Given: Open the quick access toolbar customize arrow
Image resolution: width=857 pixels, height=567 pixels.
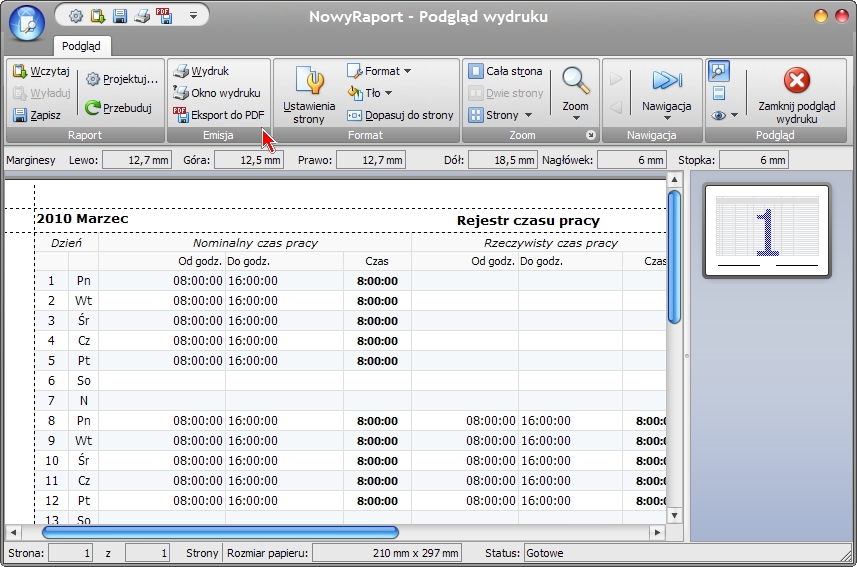Looking at the screenshot, I should (x=193, y=16).
